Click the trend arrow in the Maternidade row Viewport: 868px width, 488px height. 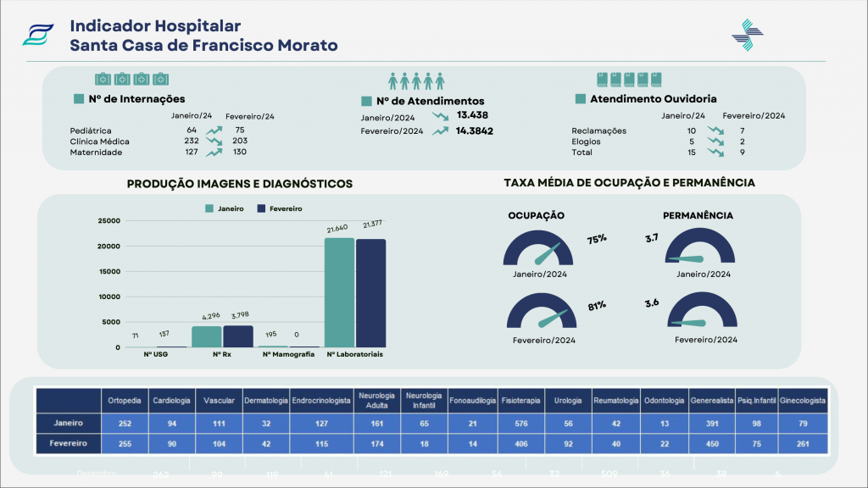point(214,152)
